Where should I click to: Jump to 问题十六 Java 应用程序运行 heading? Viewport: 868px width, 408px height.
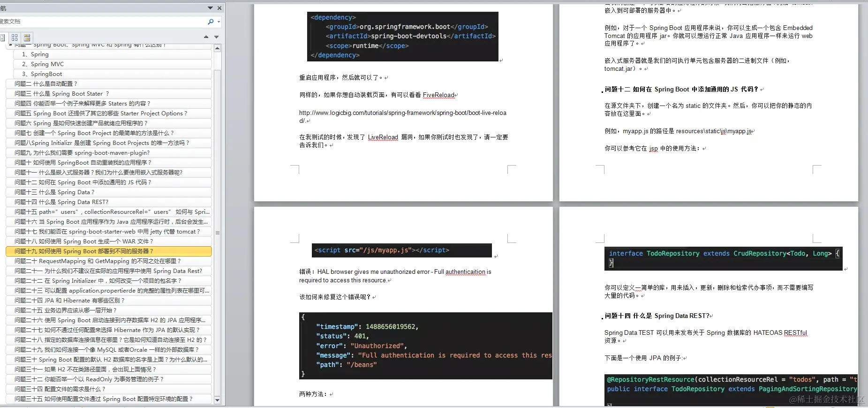click(109, 222)
